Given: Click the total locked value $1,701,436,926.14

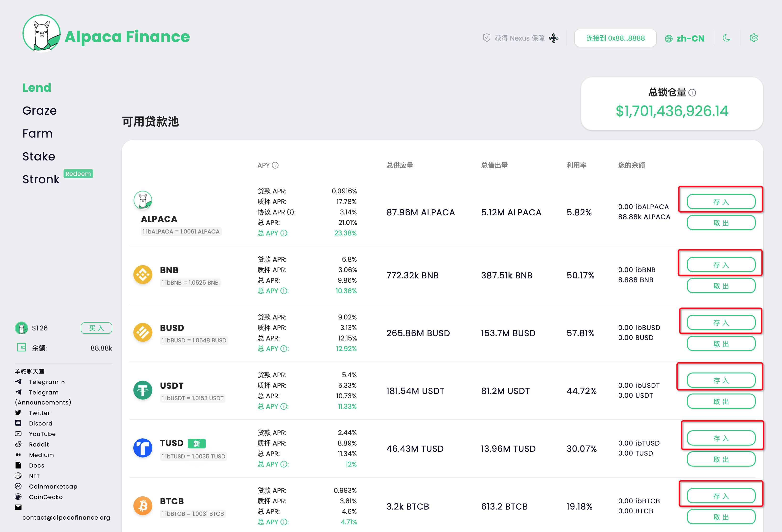Looking at the screenshot, I should click(672, 111).
